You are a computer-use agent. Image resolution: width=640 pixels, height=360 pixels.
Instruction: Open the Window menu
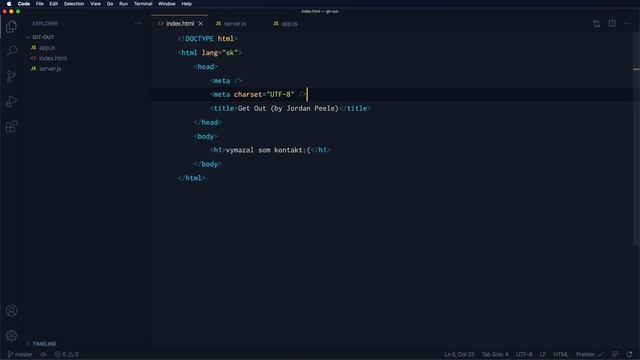click(x=167, y=4)
